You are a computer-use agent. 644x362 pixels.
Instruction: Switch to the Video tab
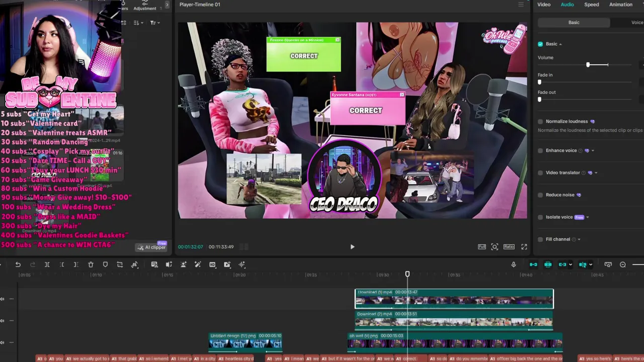pyautogui.click(x=544, y=5)
